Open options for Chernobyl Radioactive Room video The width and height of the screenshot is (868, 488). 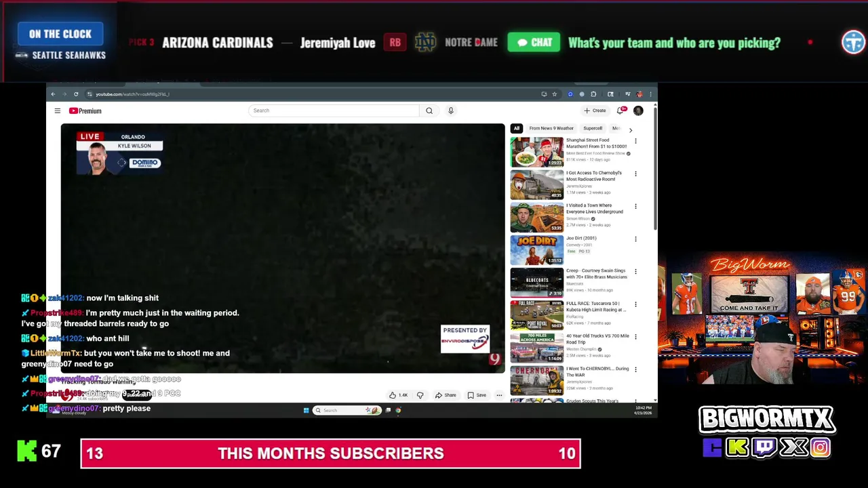coord(635,174)
